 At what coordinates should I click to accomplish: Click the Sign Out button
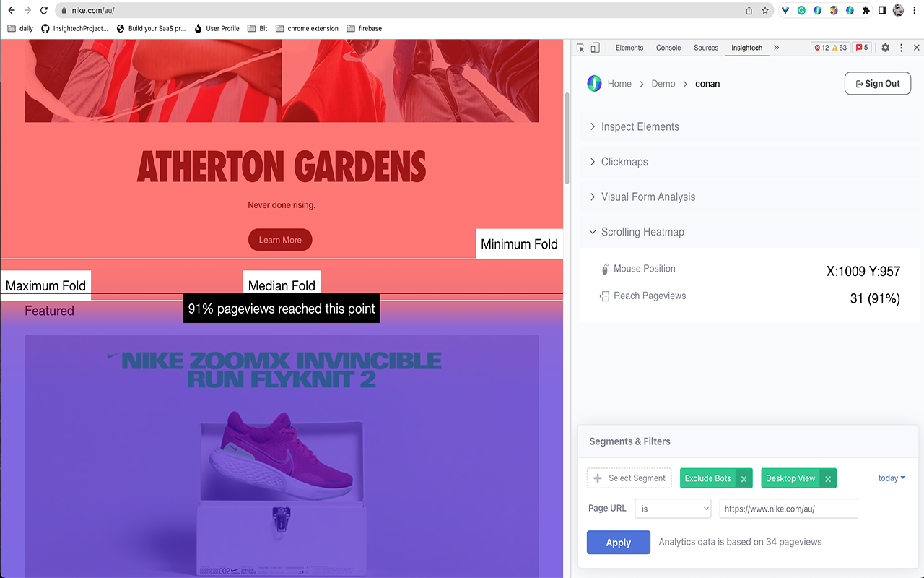pyautogui.click(x=878, y=83)
